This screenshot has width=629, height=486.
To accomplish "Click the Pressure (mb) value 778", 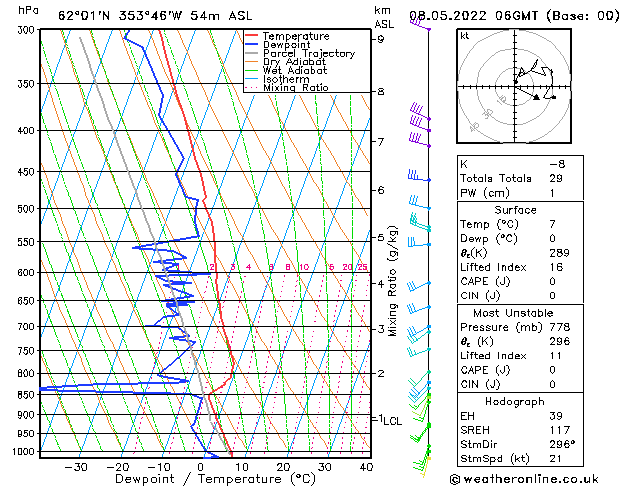I will click(560, 327).
